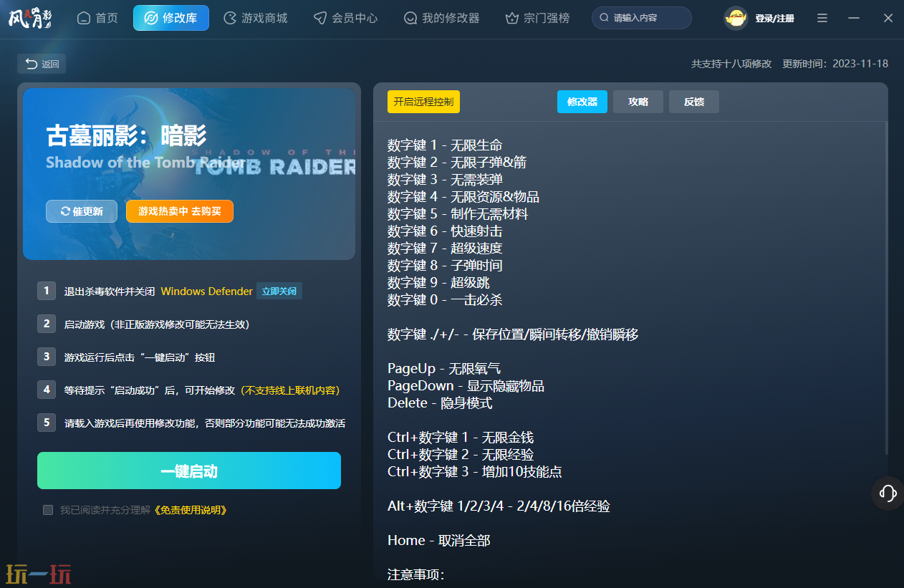Click text 数字键 0 - 一击必杀
The height and width of the screenshot is (588, 904).
point(445,300)
